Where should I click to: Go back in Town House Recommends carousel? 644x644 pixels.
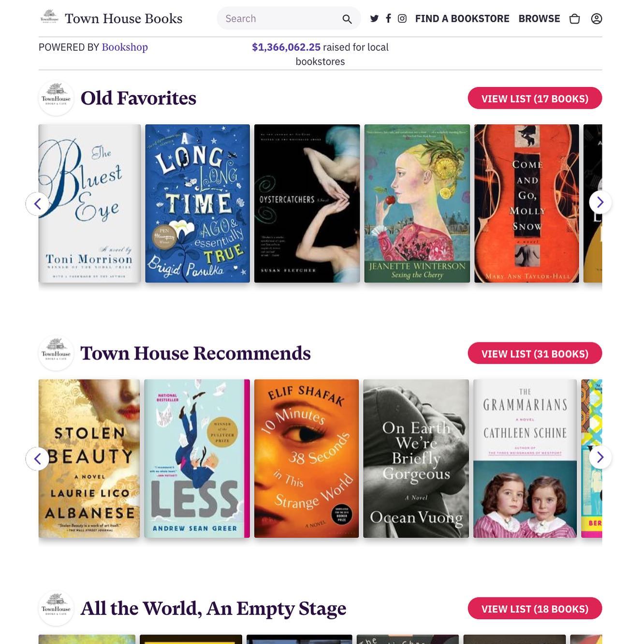37,458
